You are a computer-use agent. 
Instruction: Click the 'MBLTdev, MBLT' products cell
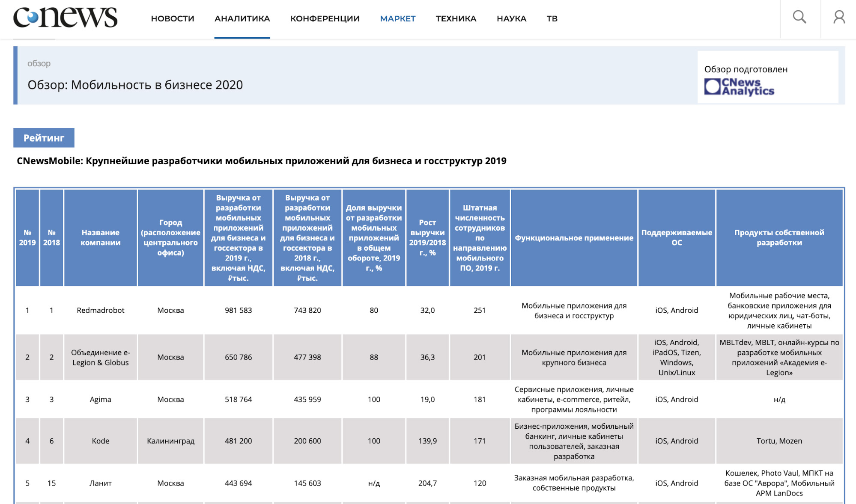(779, 357)
